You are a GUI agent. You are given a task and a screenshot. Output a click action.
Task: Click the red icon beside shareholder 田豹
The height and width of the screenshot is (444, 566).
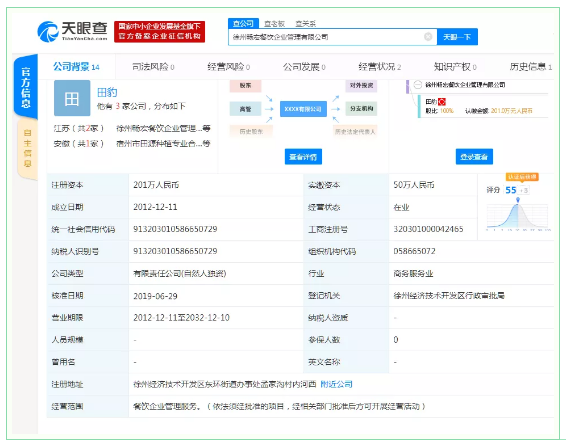(442, 102)
